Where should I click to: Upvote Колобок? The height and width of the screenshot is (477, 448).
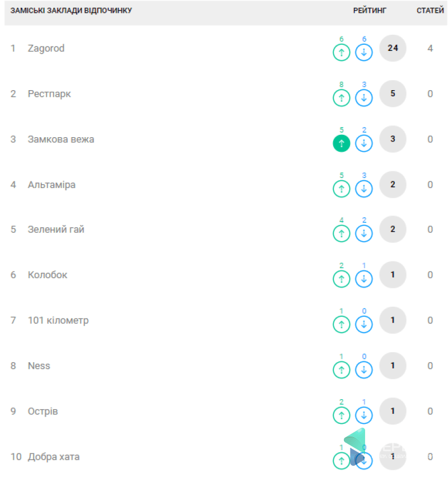click(x=342, y=279)
